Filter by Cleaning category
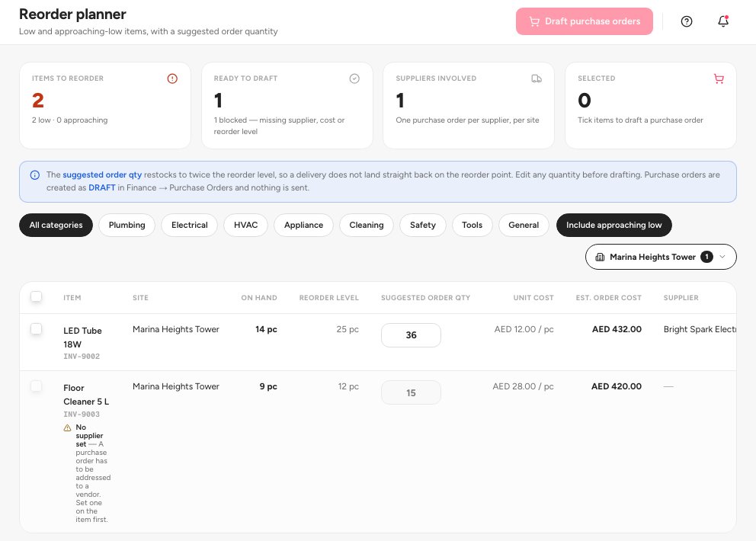Image resolution: width=756 pixels, height=541 pixels. 367,226
